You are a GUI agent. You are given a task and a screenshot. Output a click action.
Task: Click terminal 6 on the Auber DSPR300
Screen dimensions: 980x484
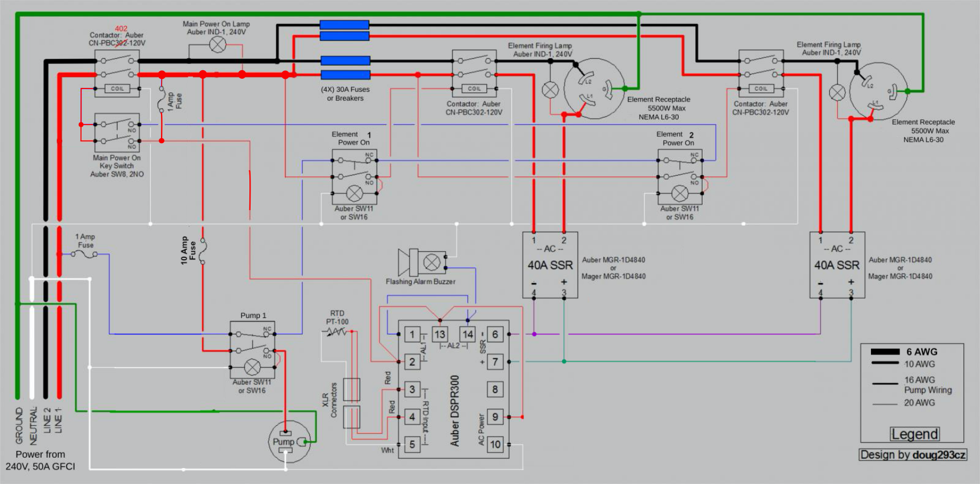[x=495, y=334]
